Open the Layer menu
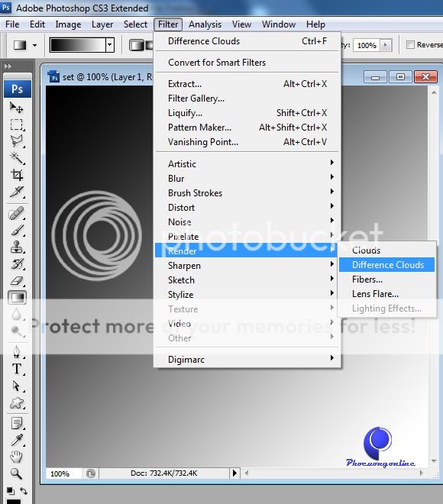 (x=102, y=24)
